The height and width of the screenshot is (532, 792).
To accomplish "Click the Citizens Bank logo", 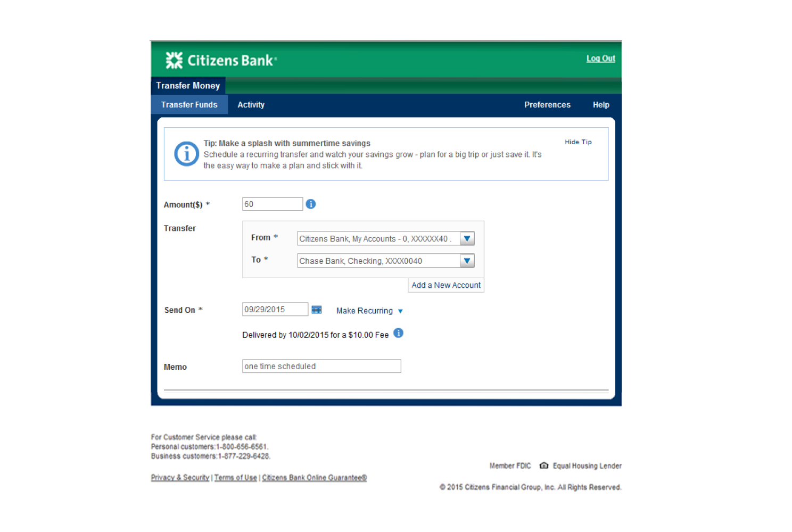I will (221, 60).
